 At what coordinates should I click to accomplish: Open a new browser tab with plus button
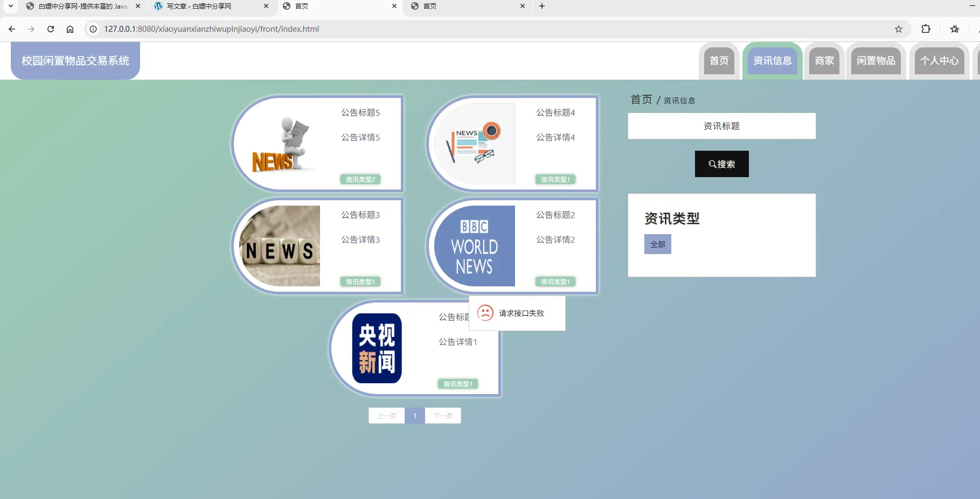click(542, 6)
